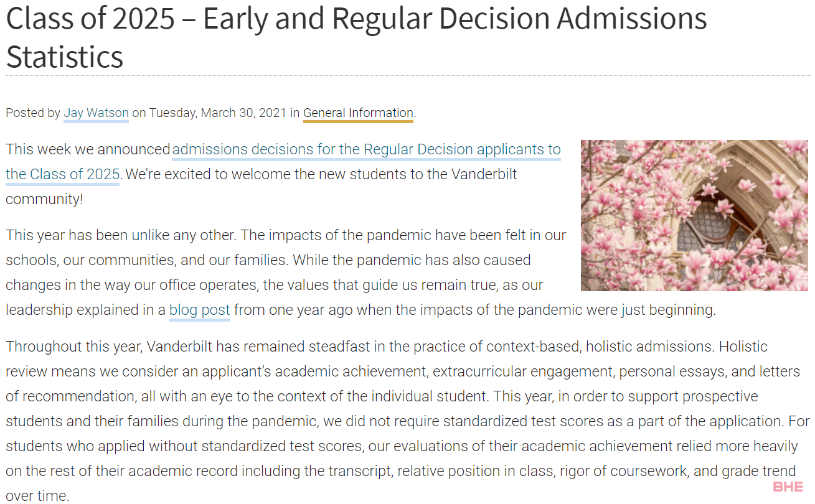
Task: Click the word 'Statistics' in the title
Action: pyautogui.click(x=65, y=56)
